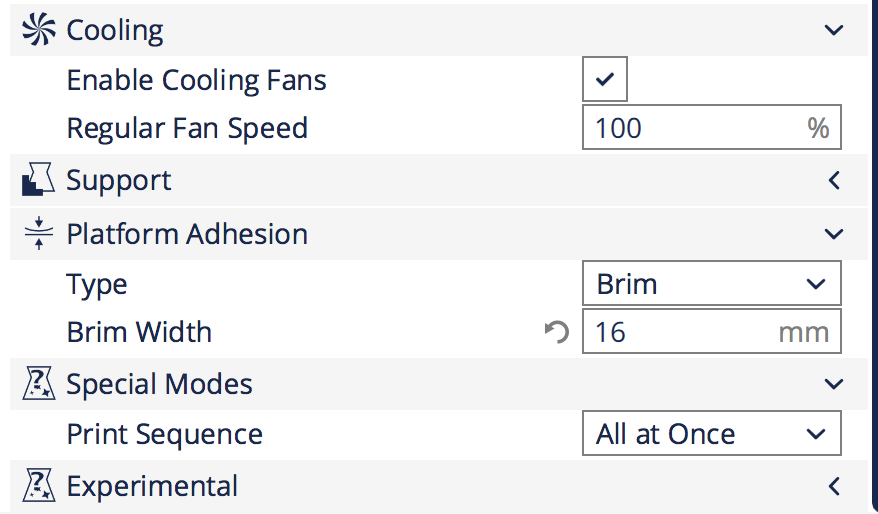This screenshot has width=878, height=514.
Task: Uncheck Enable Cooling Fans checkbox
Action: (605, 80)
